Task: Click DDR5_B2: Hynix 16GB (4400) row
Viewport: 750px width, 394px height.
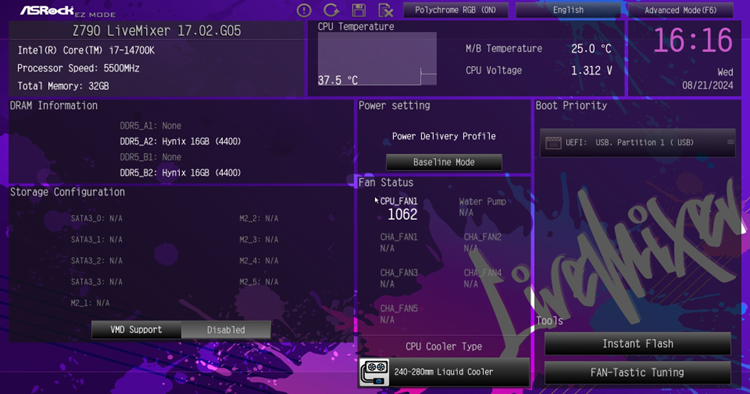Action: pyautogui.click(x=180, y=173)
